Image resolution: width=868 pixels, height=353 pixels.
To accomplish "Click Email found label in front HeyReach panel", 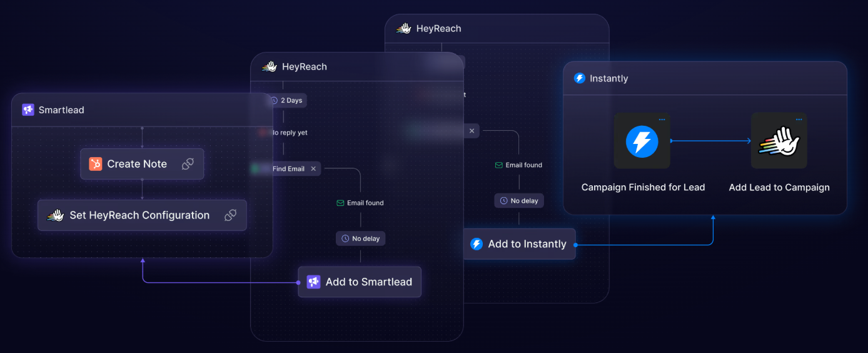I will 365,203.
